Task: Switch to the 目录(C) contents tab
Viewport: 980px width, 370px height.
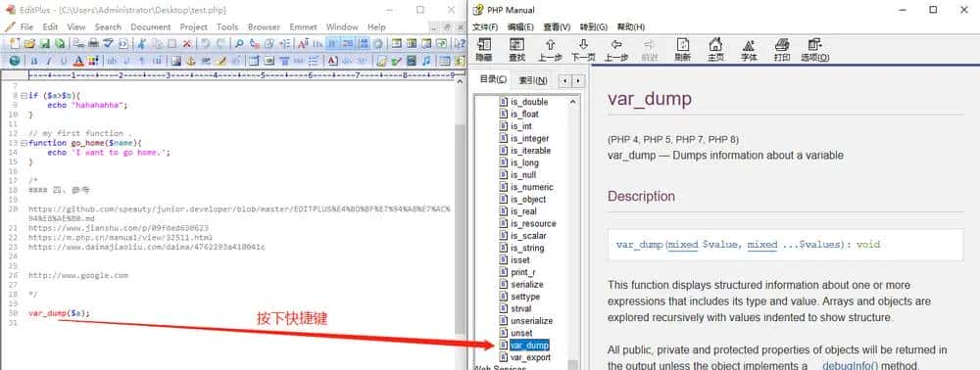Action: [493, 79]
